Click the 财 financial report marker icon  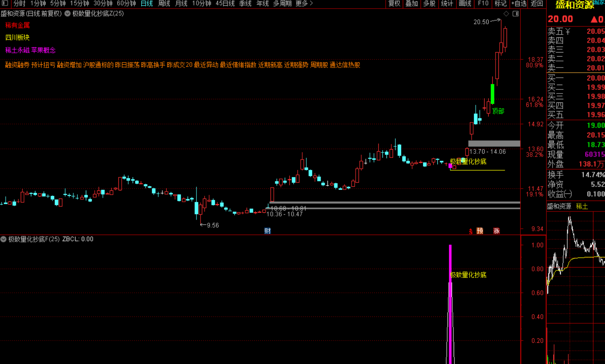(267, 231)
